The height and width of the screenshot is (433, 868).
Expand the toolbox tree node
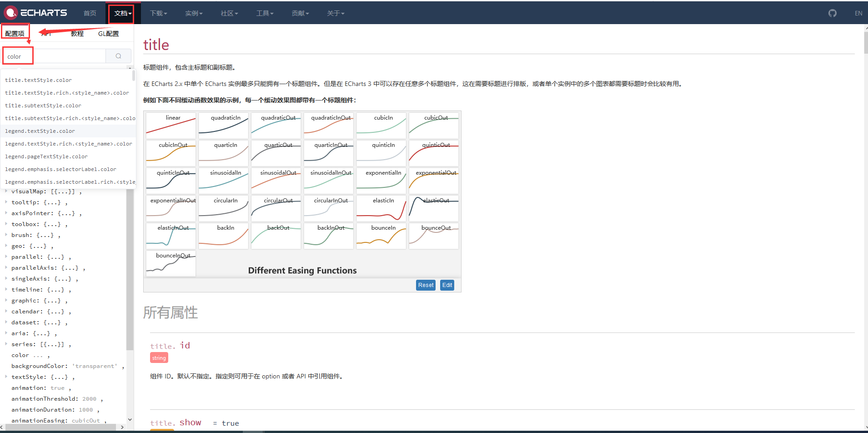pos(6,224)
